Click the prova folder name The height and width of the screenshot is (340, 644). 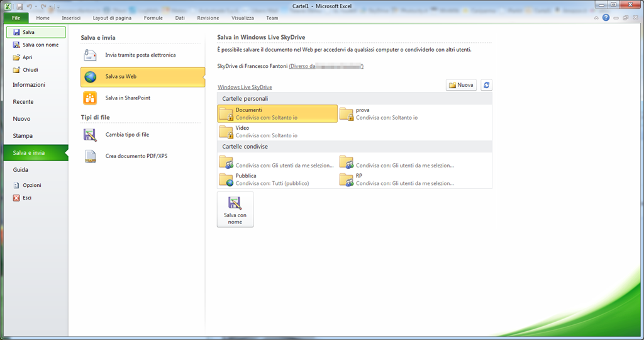tap(363, 110)
